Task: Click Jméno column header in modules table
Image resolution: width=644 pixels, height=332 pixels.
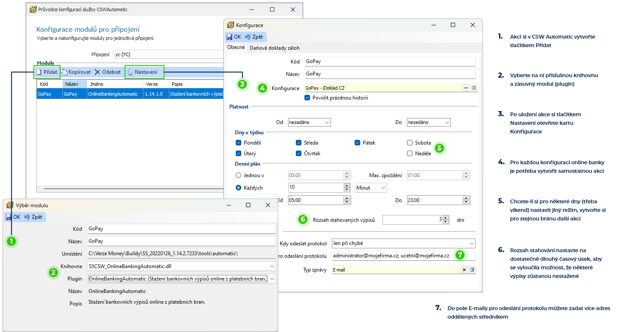Action: 115,85
